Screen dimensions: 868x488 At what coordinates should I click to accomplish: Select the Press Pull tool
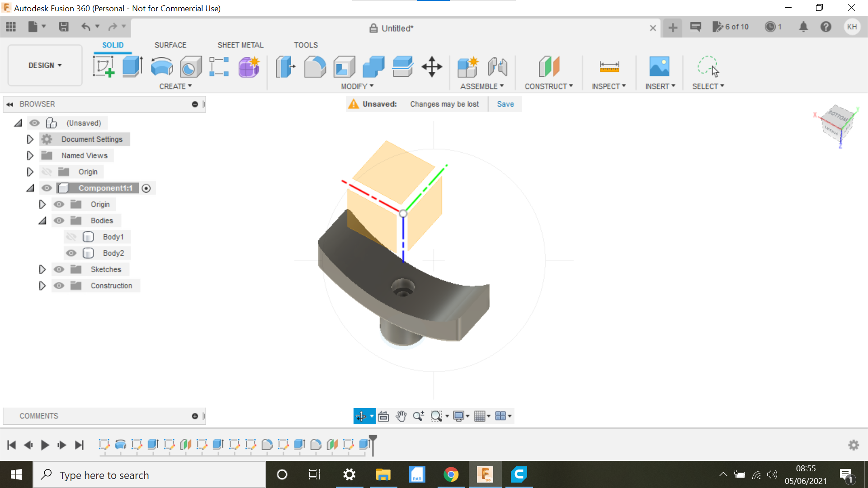[284, 66]
